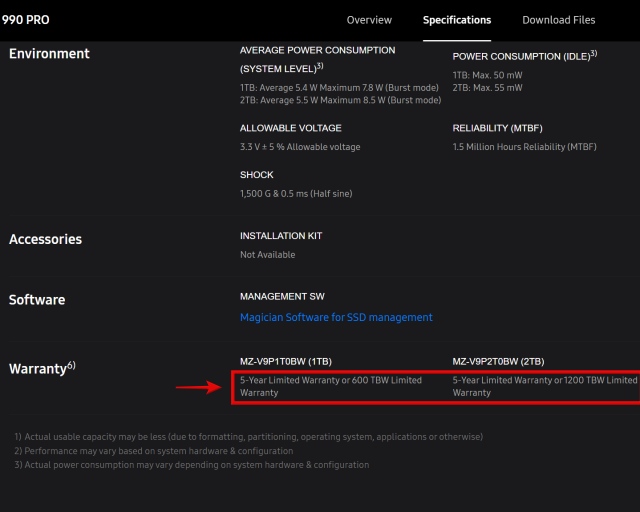Screen dimensions: 640x512
Task: Select footnote 1 about usable capacity
Action: tap(249, 437)
